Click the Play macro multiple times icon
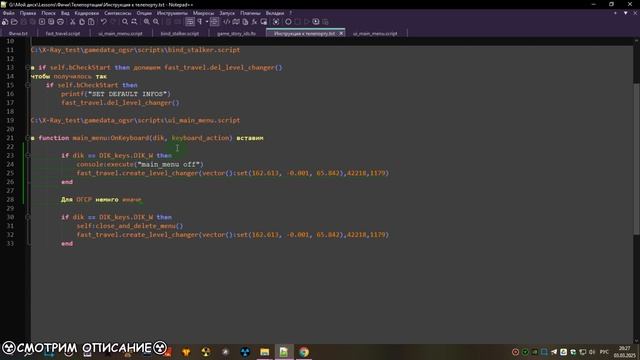Screen dimensions: 640x360 point(316,22)
